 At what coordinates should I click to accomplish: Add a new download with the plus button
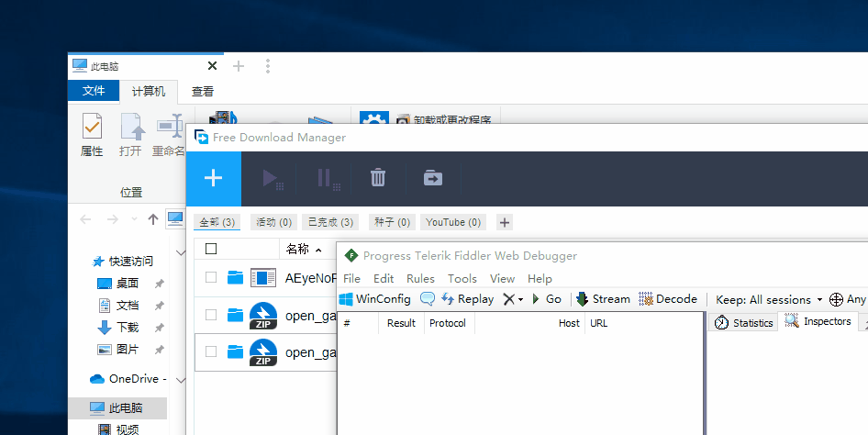click(213, 178)
